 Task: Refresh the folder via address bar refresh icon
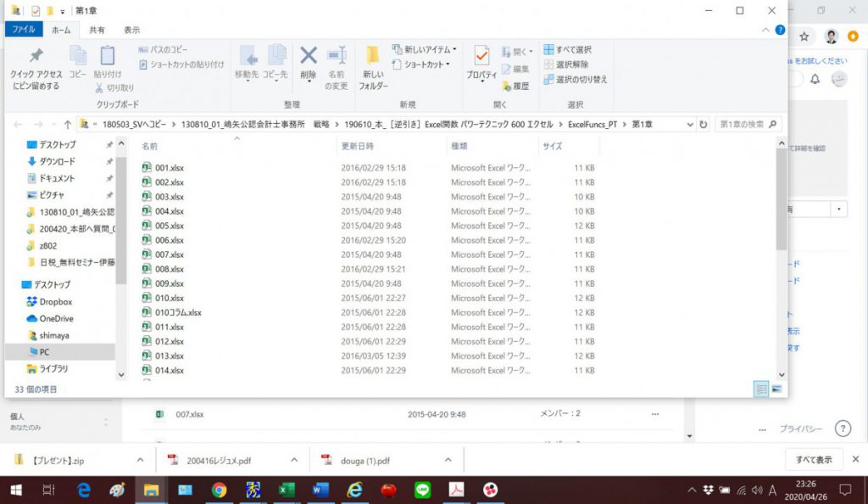[x=703, y=125]
